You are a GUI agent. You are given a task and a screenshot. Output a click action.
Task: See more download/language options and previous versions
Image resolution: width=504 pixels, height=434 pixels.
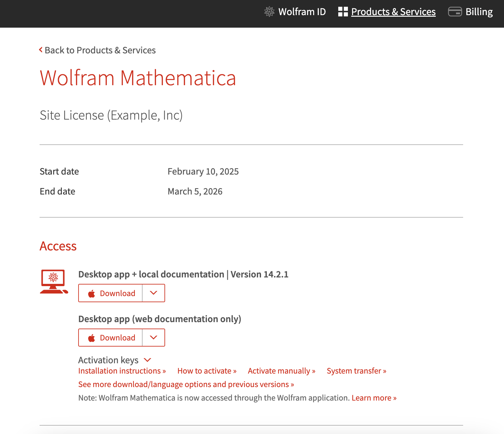coord(186,384)
